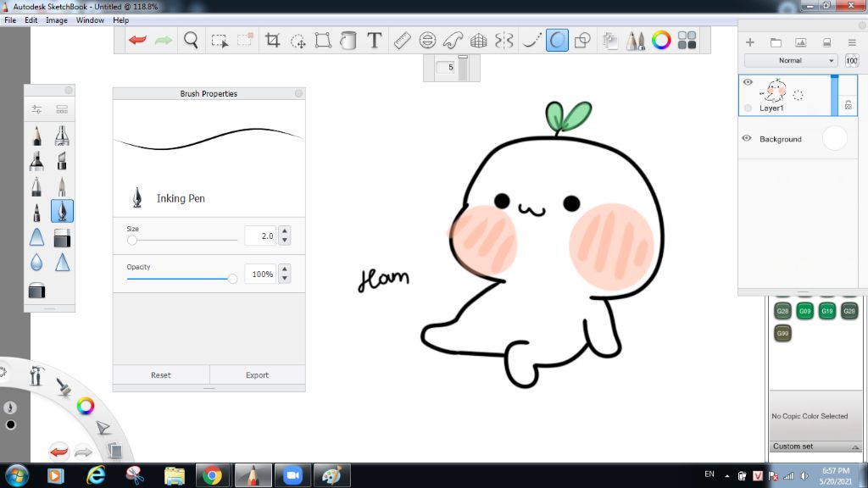
Task: Decrease Opacity with down stepper
Action: click(285, 278)
